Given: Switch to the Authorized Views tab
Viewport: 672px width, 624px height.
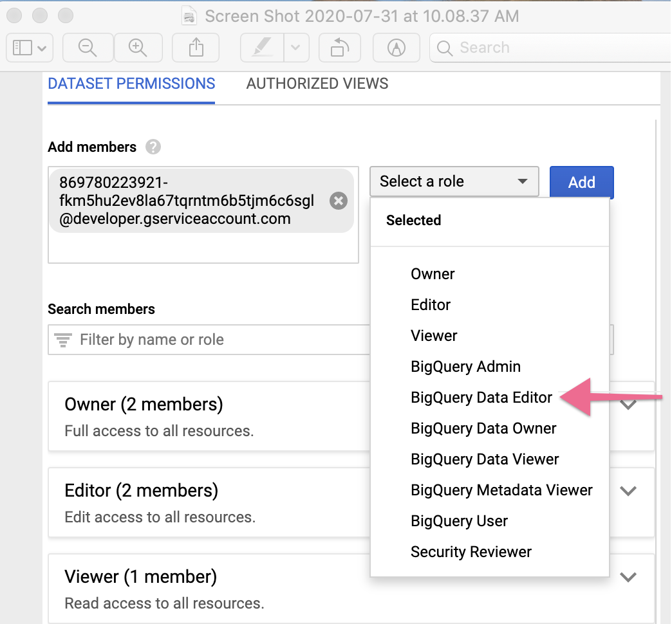Looking at the screenshot, I should [317, 84].
